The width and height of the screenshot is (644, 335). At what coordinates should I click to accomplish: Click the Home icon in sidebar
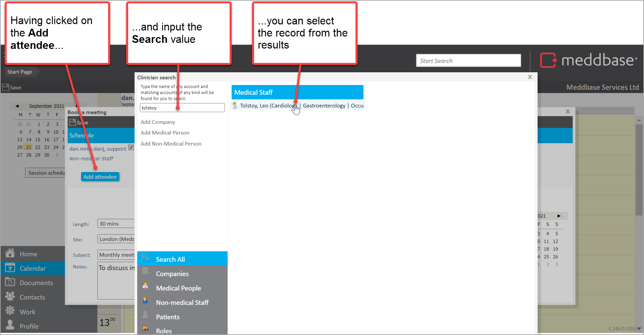coord(10,253)
